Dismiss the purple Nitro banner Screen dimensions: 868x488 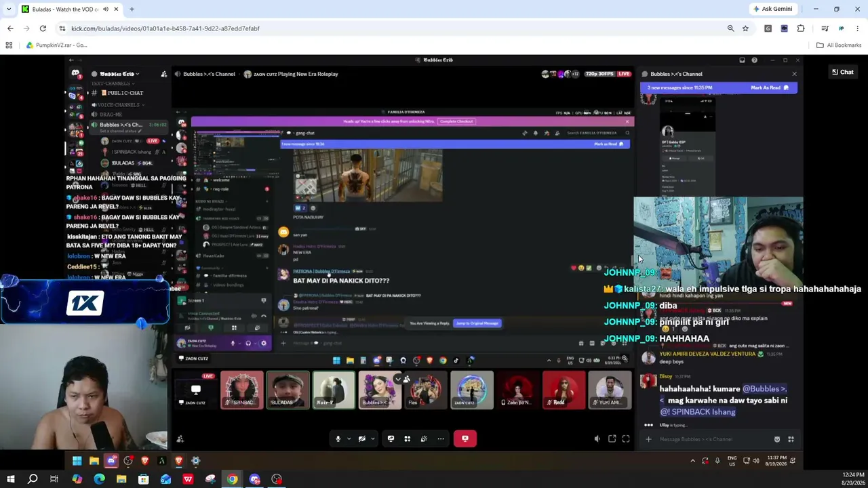tap(627, 121)
